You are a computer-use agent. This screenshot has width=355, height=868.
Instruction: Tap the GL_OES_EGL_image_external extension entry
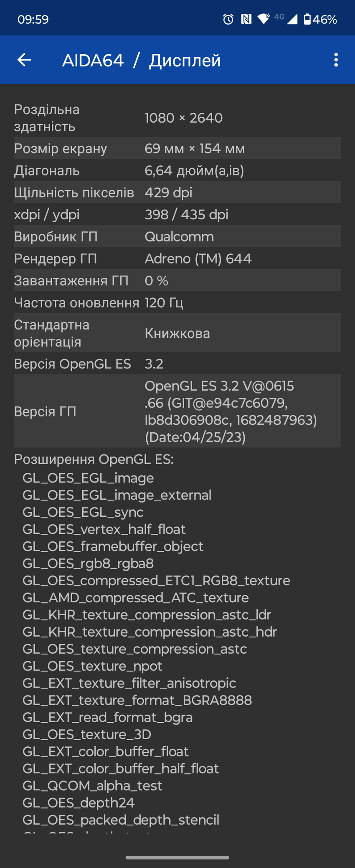pos(117,495)
